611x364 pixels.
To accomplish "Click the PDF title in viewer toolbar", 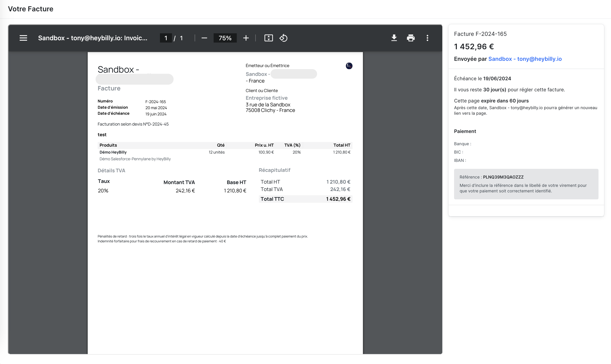I will click(93, 38).
